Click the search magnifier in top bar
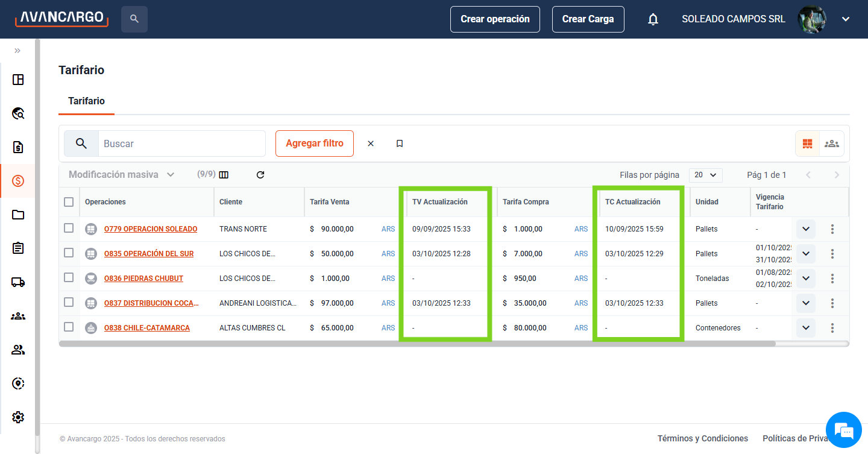The width and height of the screenshot is (868, 454). point(134,19)
